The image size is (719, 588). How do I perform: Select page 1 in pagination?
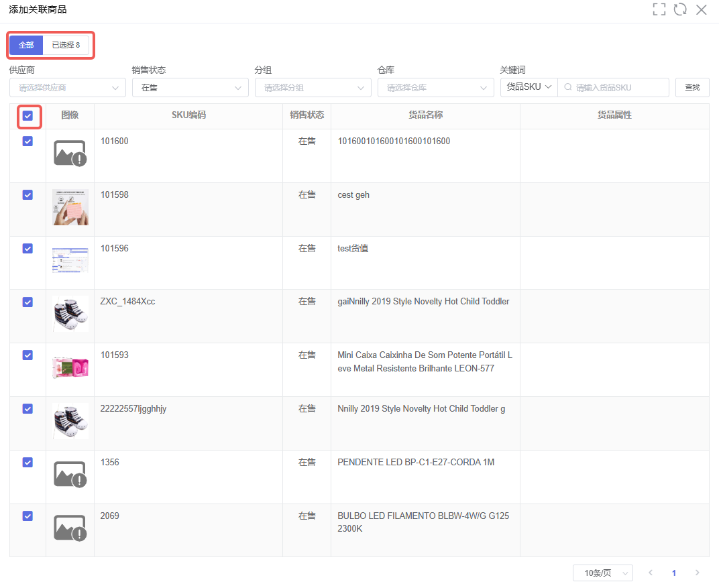click(x=673, y=573)
